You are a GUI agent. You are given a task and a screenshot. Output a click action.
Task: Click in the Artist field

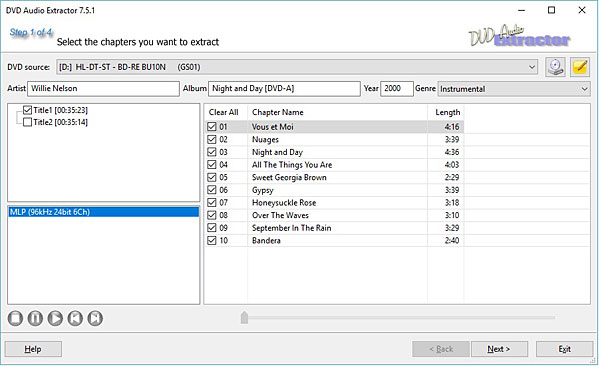[103, 88]
